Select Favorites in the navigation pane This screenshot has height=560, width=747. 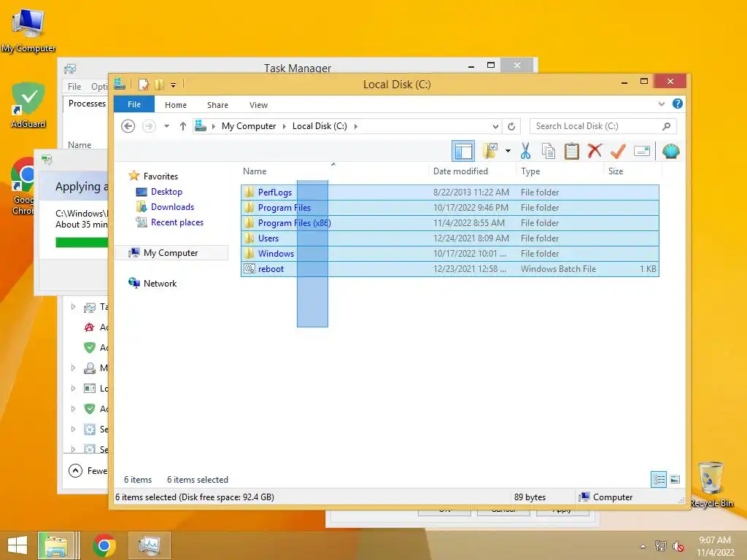click(x=160, y=176)
